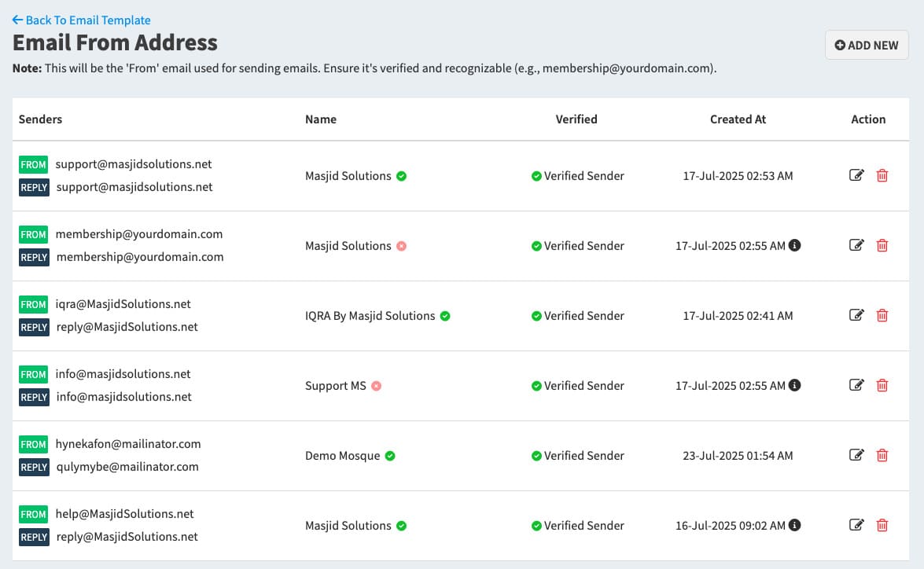Edit the info@masjidsolutions.net sender
The height and width of the screenshot is (569, 924).
point(856,385)
